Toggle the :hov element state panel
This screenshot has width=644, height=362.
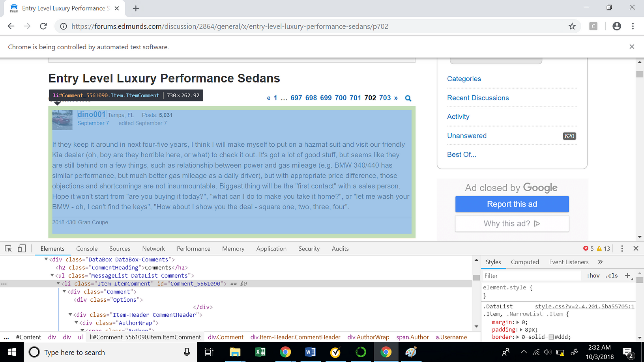pyautogui.click(x=593, y=276)
